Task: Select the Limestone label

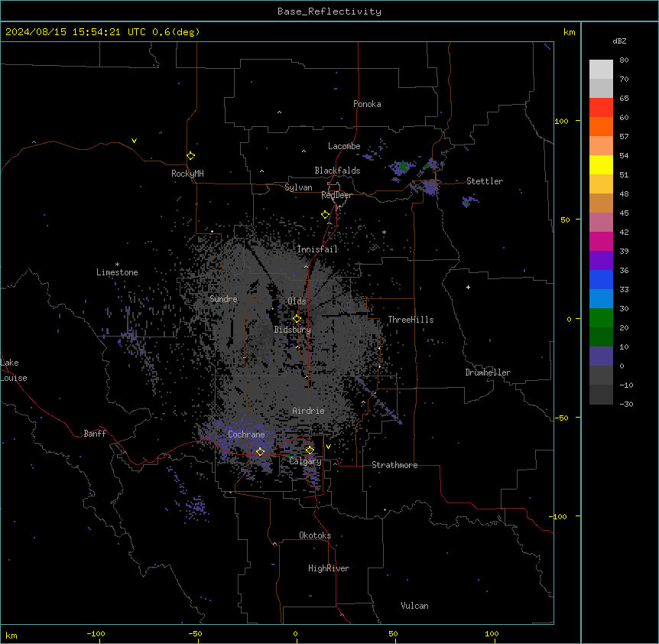Action: coord(117,272)
